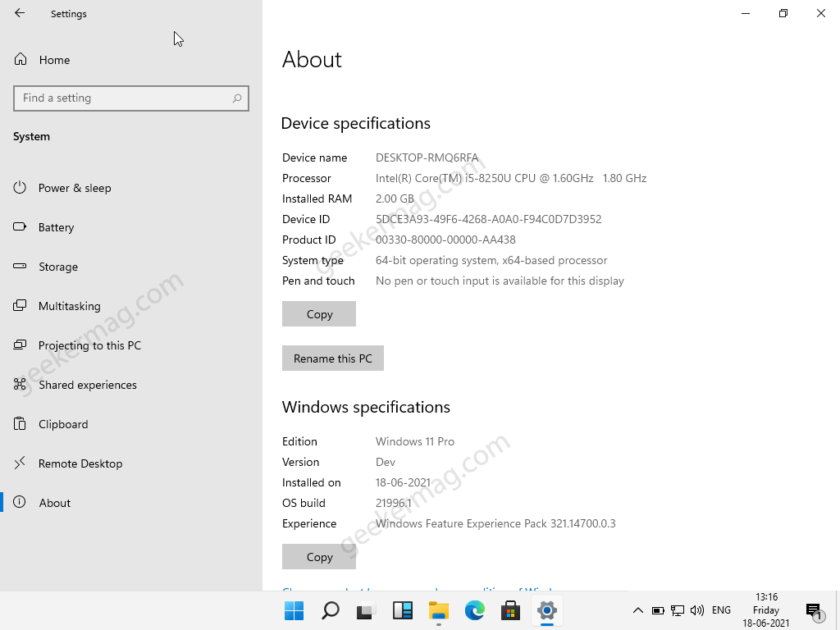Minimize the Settings window
The width and height of the screenshot is (840, 630).
746,13
